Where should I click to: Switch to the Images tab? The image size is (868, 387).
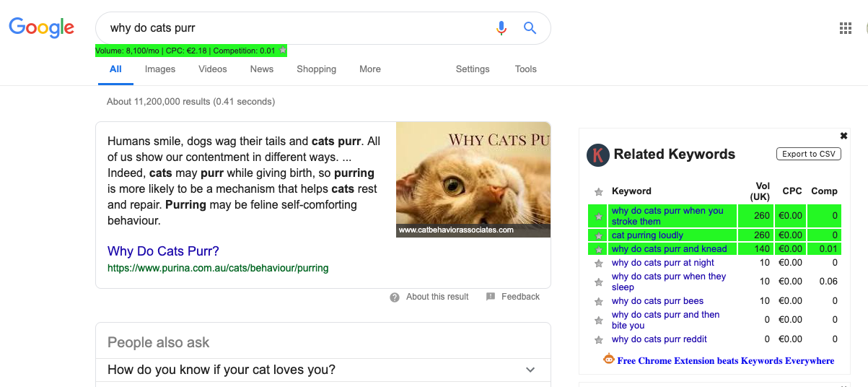160,69
